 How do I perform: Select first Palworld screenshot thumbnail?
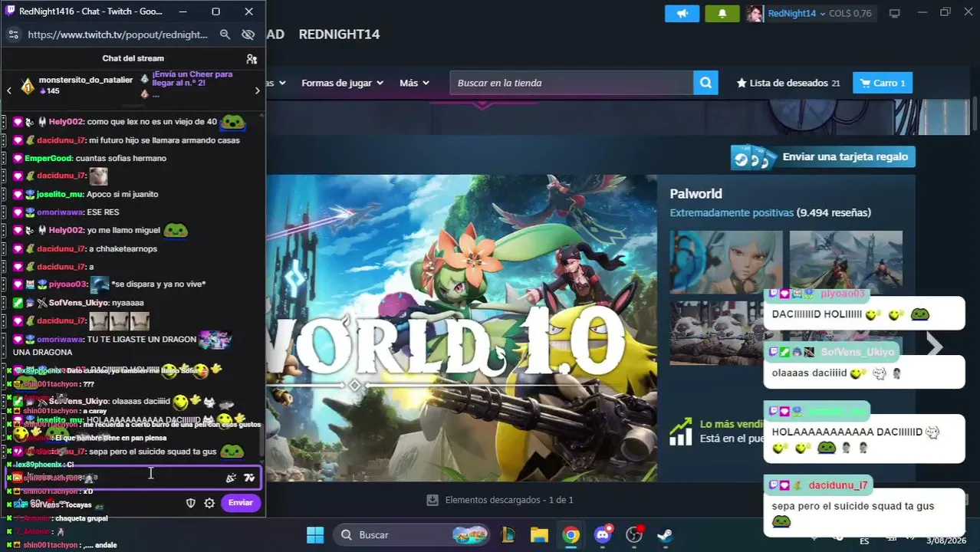pos(726,262)
